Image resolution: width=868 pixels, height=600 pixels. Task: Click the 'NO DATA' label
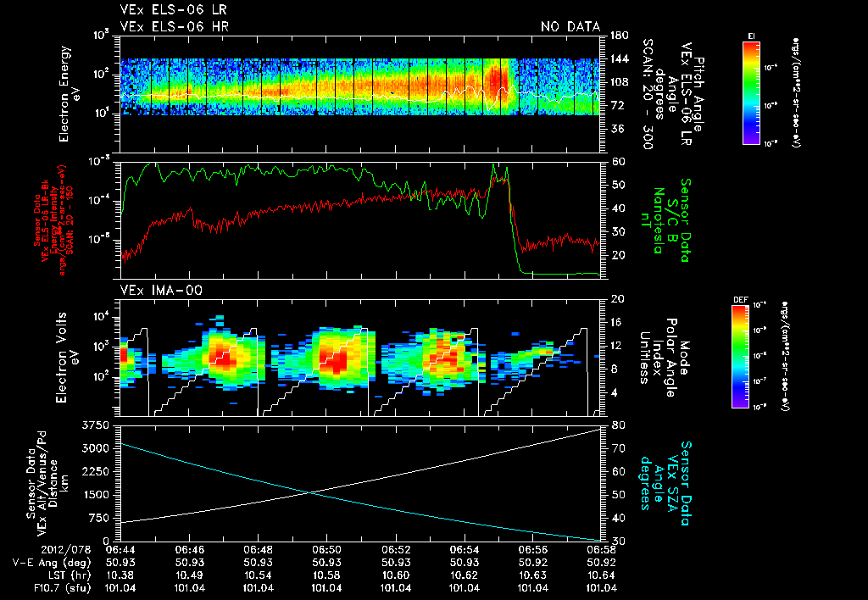pyautogui.click(x=570, y=26)
